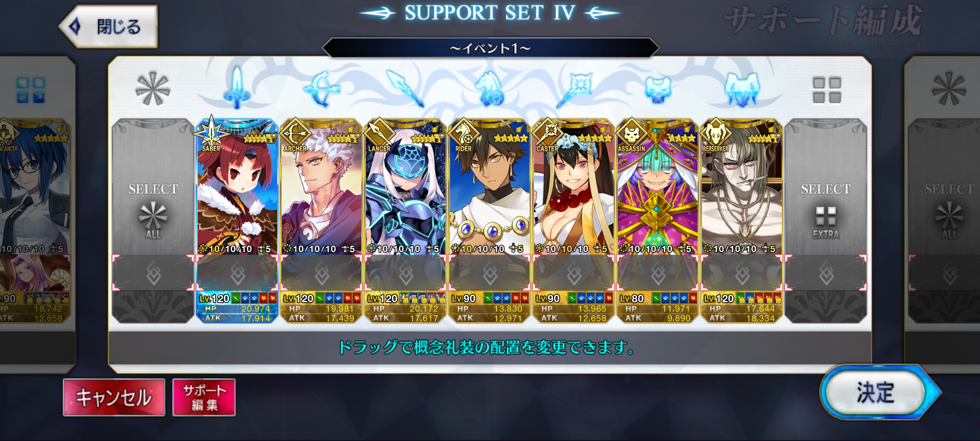
Task: Select the Rider class horse icon
Action: [490, 89]
